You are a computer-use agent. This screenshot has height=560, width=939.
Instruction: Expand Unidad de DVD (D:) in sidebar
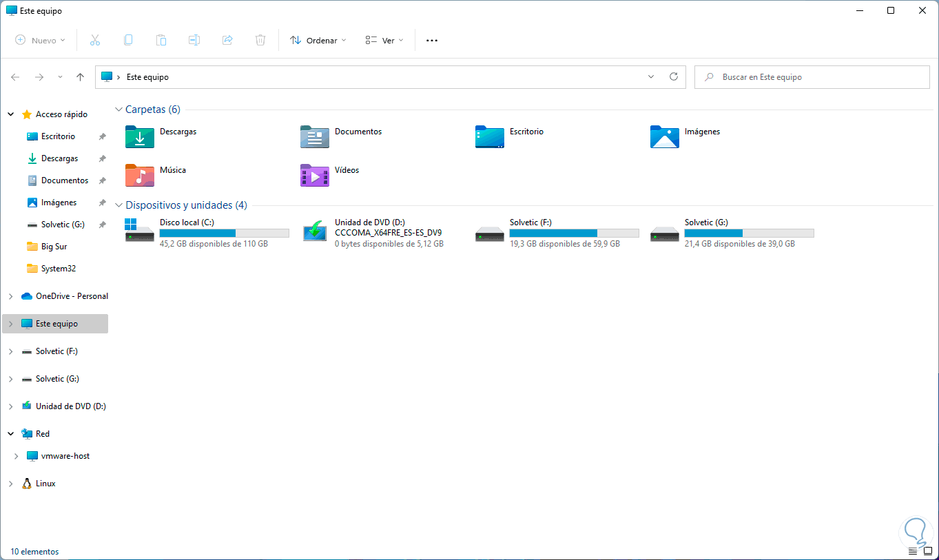point(10,406)
